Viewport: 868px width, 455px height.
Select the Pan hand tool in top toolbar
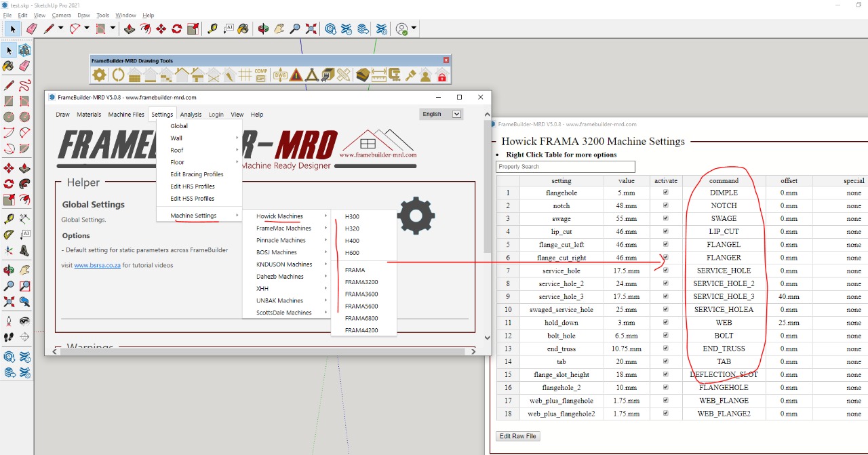click(x=279, y=28)
